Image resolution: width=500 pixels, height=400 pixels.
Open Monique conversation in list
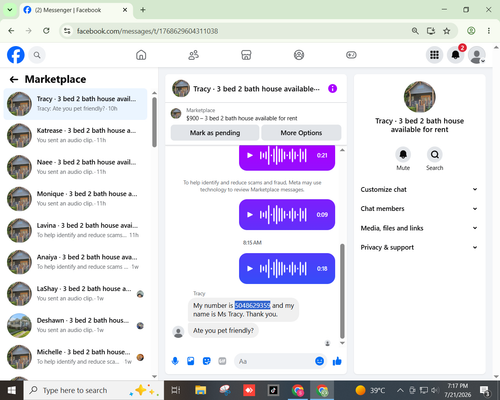[x=75, y=199]
